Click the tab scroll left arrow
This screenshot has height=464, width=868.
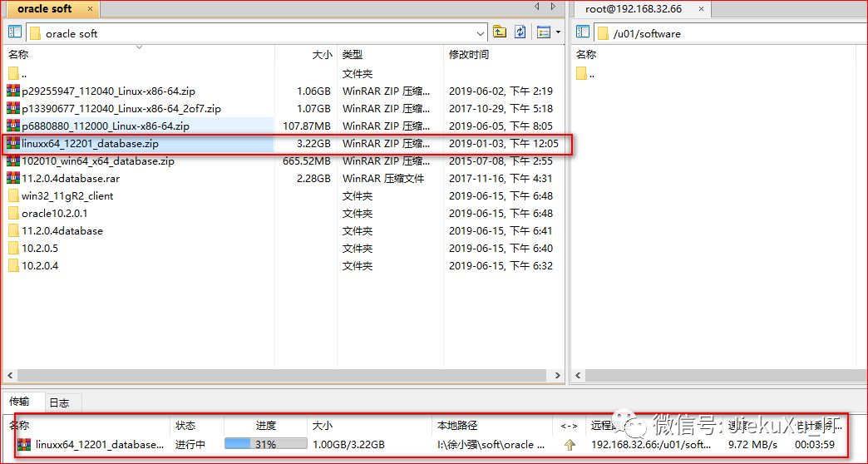536,7
